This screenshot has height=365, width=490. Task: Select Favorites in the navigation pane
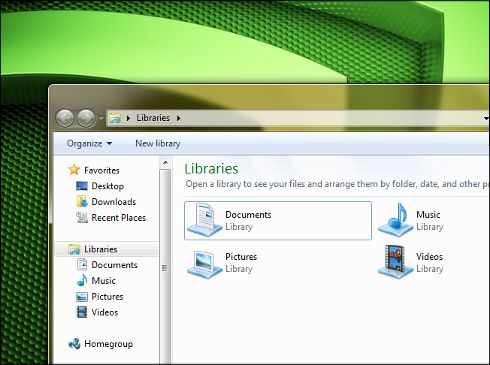click(102, 170)
